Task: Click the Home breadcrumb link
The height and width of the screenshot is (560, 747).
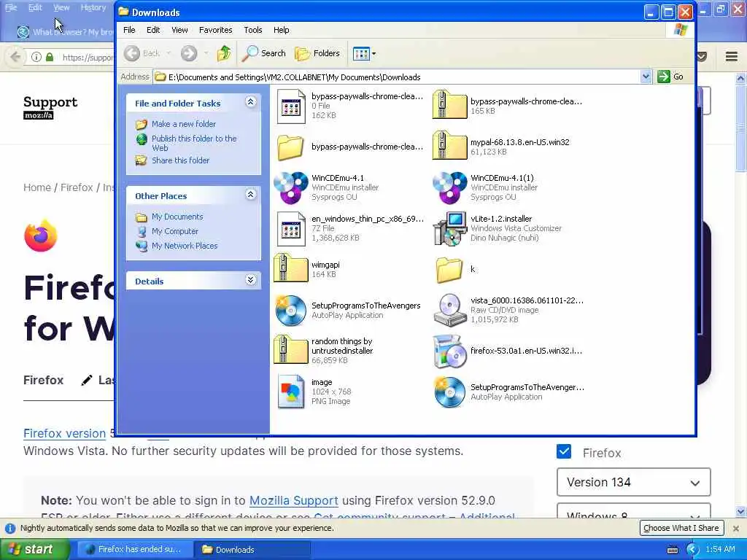Action: tap(37, 187)
